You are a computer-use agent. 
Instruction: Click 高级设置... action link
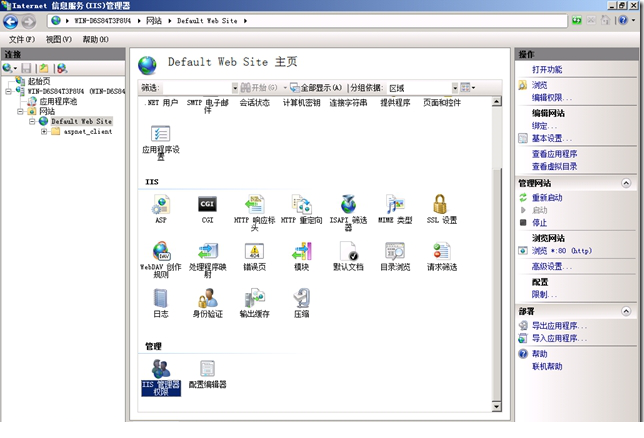point(551,266)
